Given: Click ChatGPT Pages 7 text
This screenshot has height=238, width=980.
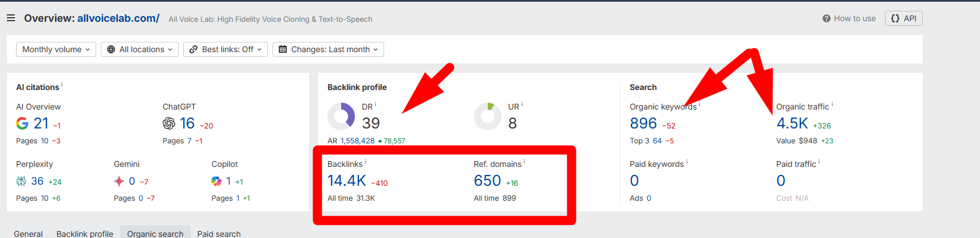Looking at the screenshot, I should [177, 141].
